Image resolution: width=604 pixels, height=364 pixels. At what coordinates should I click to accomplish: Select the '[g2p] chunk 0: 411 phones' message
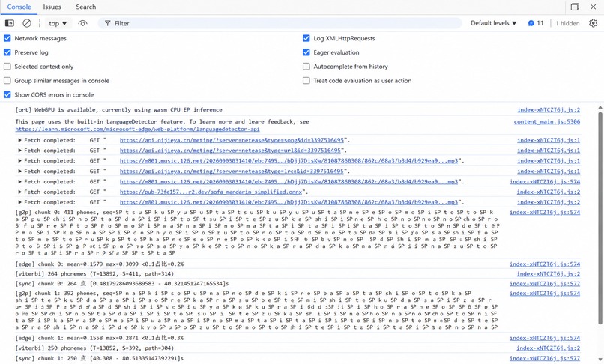click(257, 233)
